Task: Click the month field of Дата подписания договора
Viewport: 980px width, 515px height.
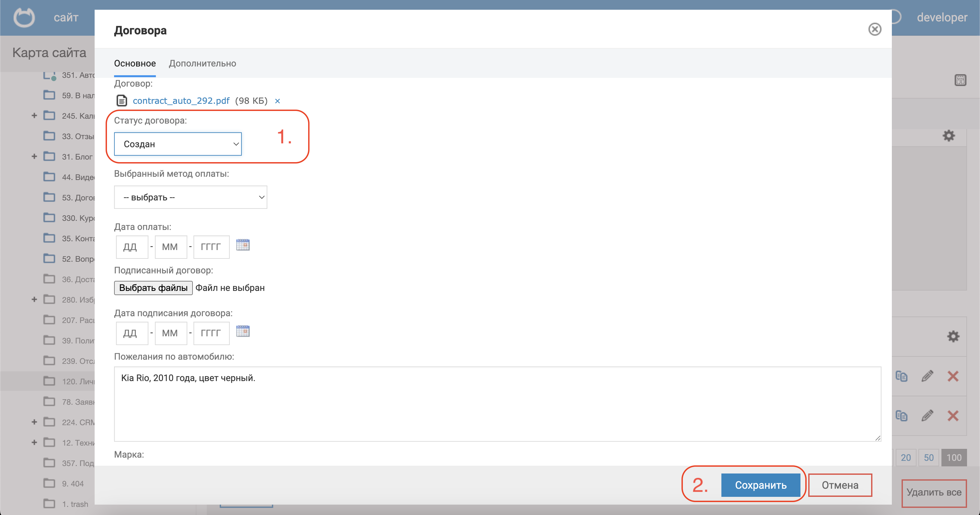Action: (x=171, y=333)
